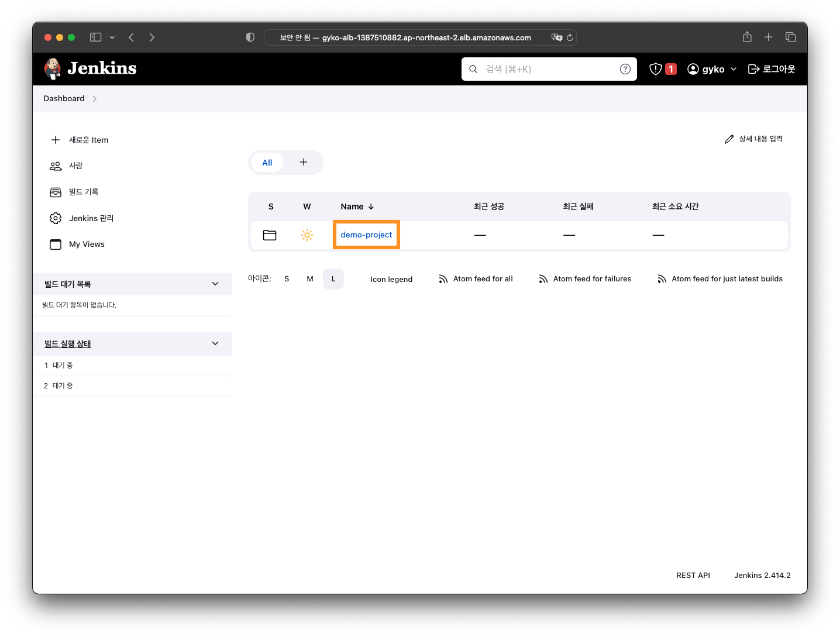This screenshot has height=637, width=840.
Task: Show Safari tab overview icon
Action: [x=791, y=37]
